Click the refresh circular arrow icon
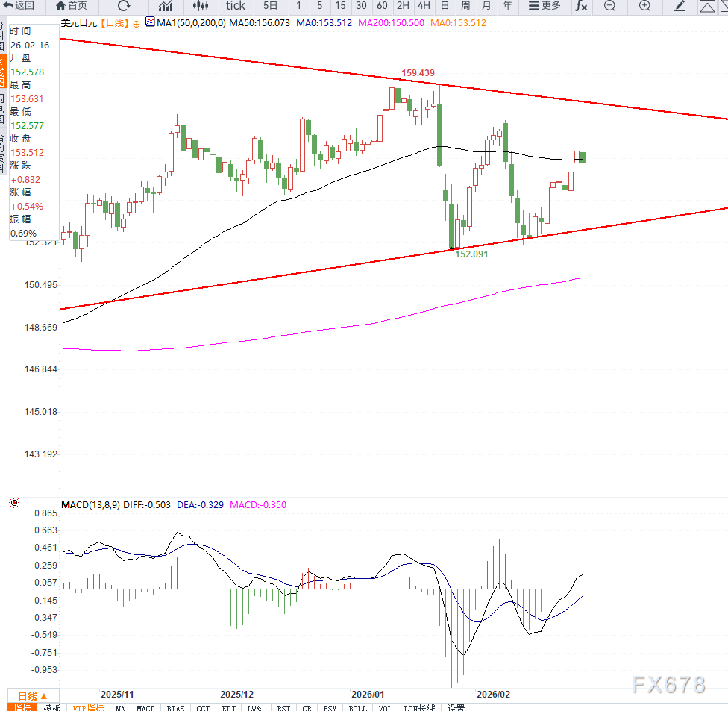The height and width of the screenshot is (711, 728). [125, 6]
